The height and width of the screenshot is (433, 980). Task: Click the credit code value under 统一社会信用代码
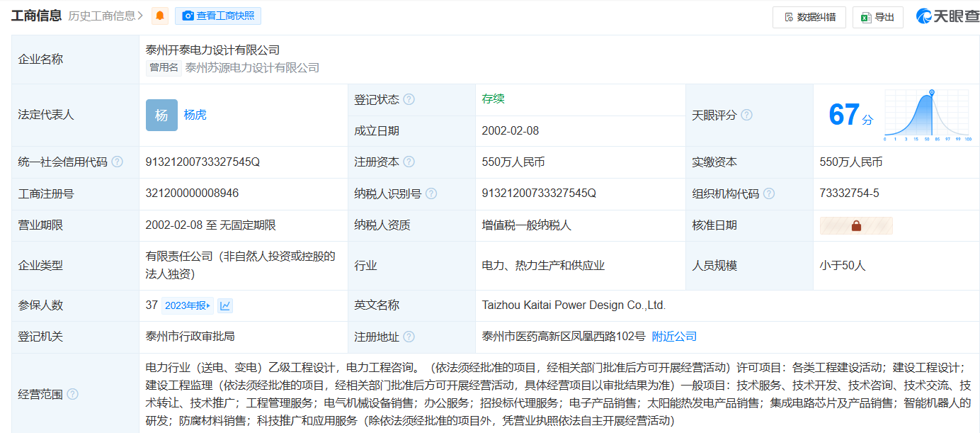tap(203, 162)
